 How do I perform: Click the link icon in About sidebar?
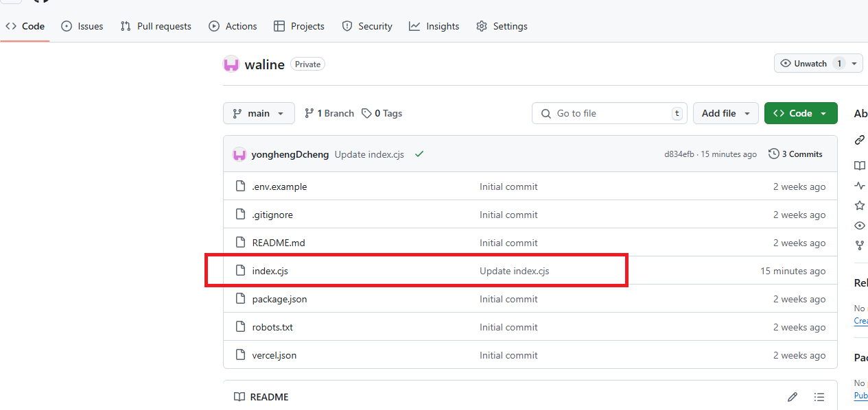pyautogui.click(x=859, y=140)
